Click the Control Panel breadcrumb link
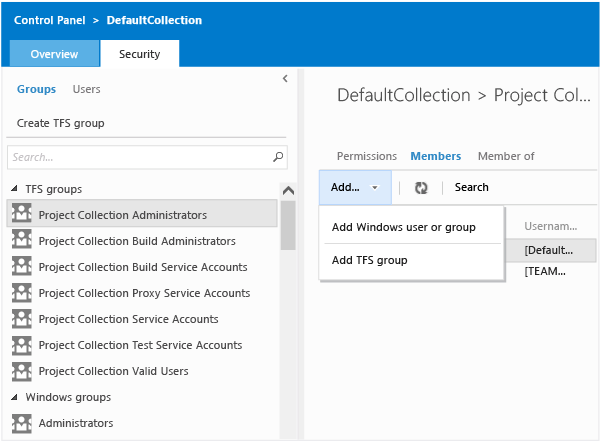The height and width of the screenshot is (441, 600). (x=50, y=20)
